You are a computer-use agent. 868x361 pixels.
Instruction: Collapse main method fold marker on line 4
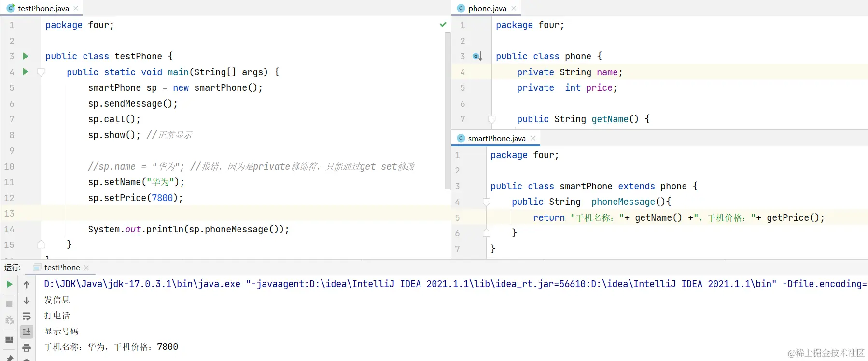pyautogui.click(x=41, y=72)
